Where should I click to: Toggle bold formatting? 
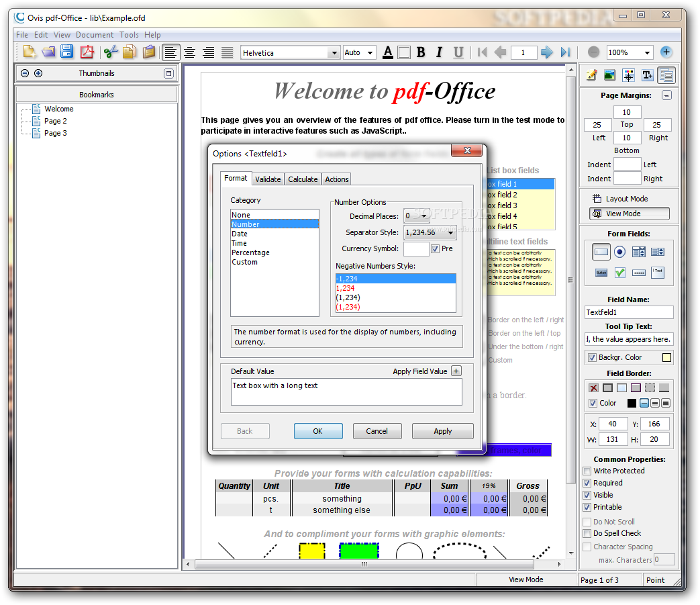(x=421, y=52)
